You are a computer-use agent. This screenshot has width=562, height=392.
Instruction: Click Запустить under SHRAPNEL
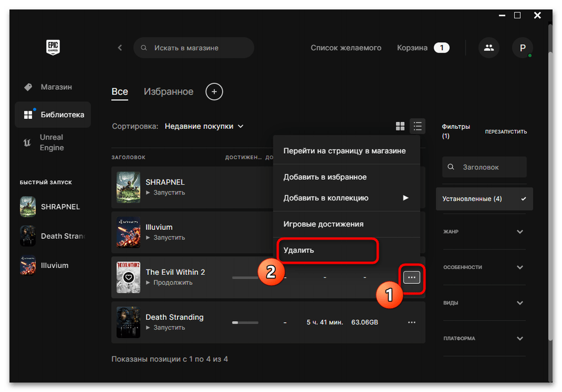click(166, 193)
